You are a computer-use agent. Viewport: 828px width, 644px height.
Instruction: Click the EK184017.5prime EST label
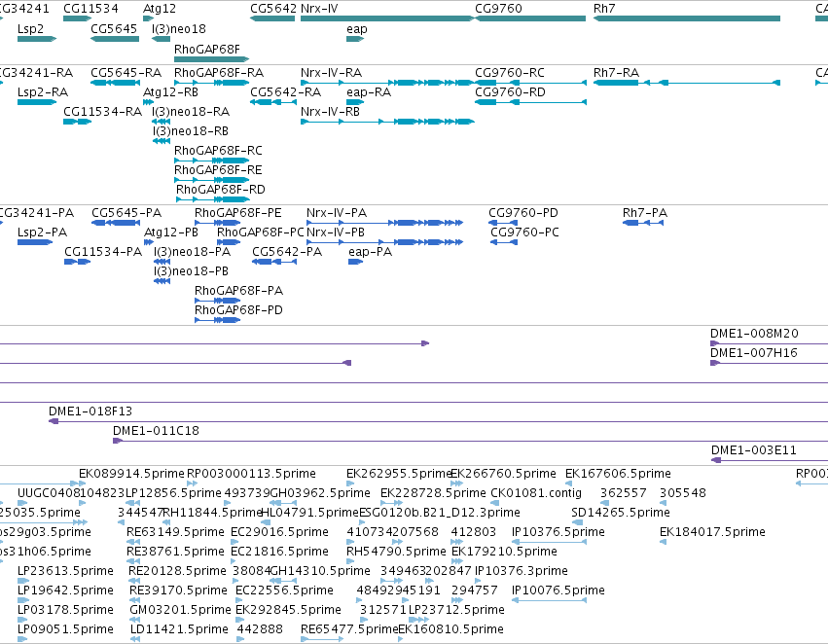point(712,531)
